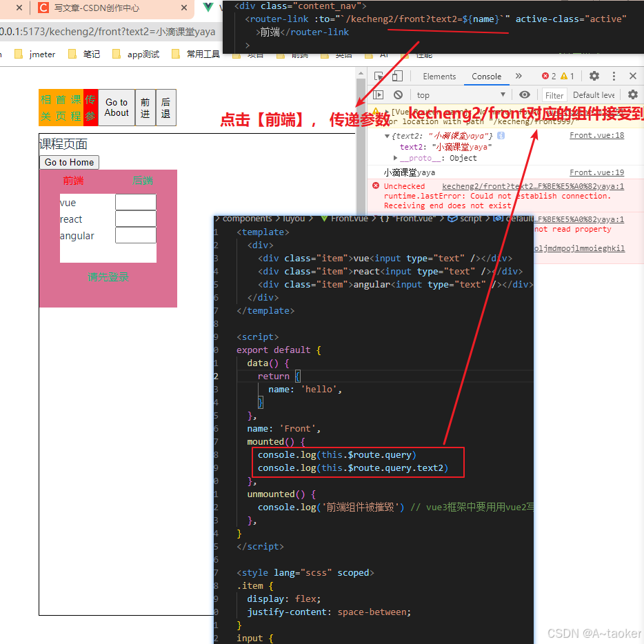
Task: Collapse the {text2: ...} logged object
Action: [387, 136]
